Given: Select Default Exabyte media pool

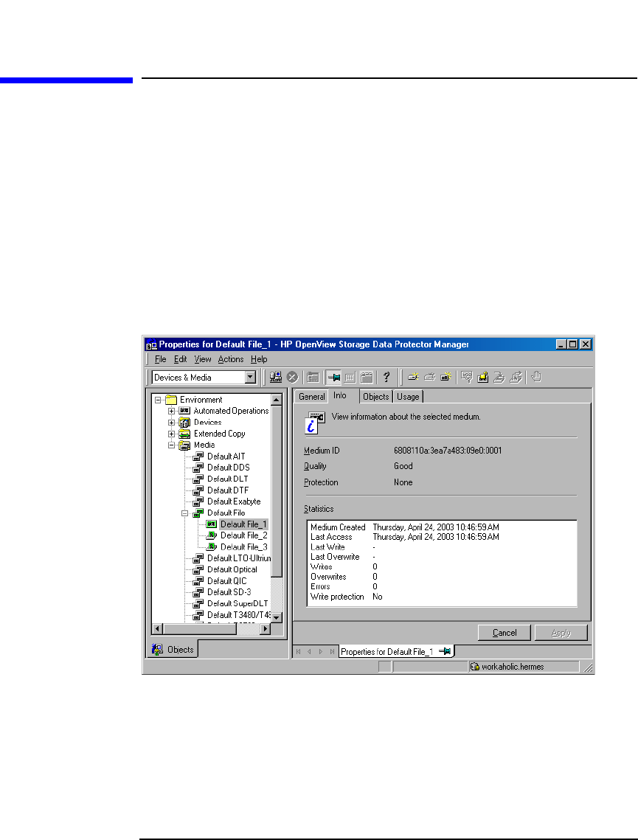Looking at the screenshot, I should (234, 501).
